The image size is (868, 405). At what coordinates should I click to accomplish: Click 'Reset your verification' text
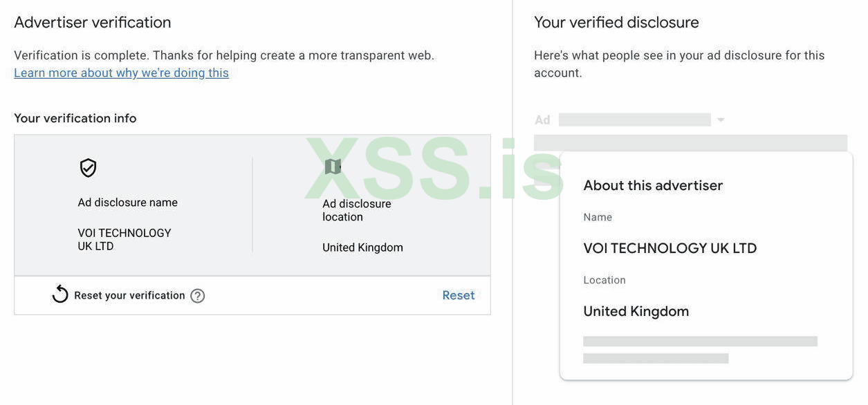point(129,295)
